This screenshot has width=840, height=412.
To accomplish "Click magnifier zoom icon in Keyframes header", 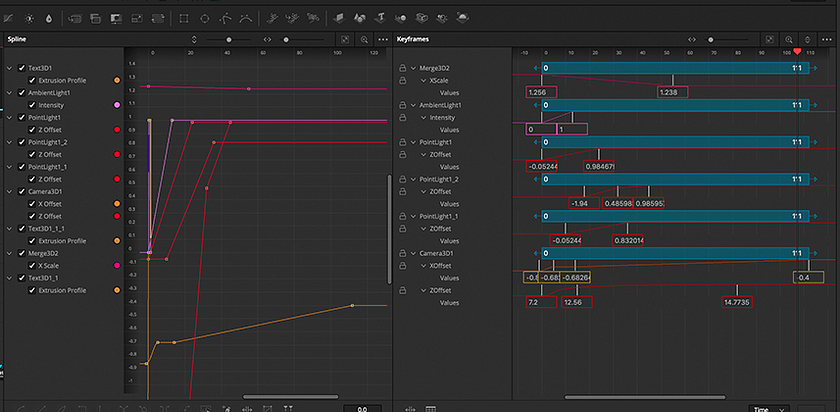I will point(789,39).
